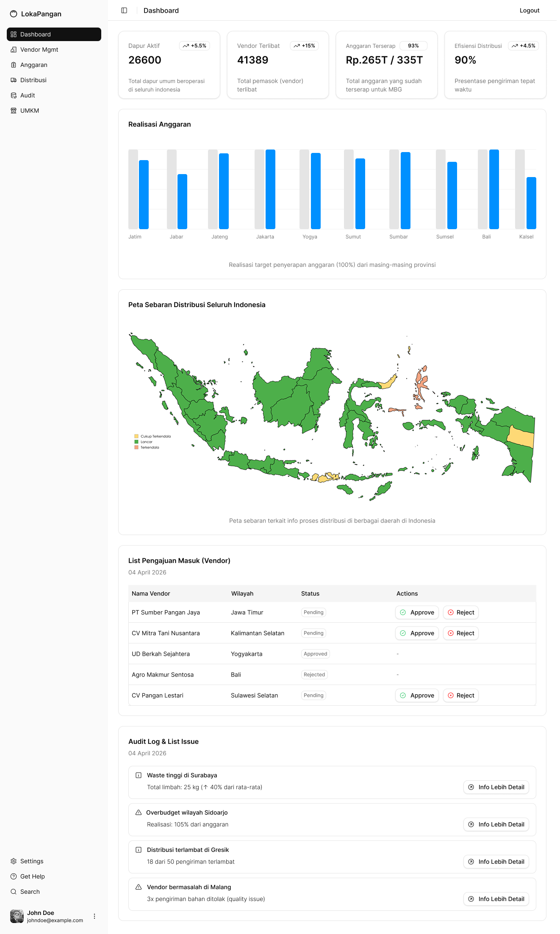This screenshot has width=560, height=934.
Task: Click the Get Help question icon
Action: click(14, 876)
